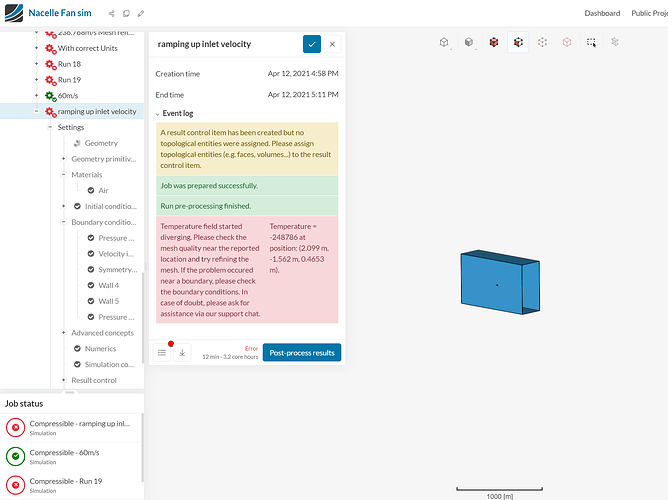
Task: Select the Numerics settings item
Action: [100, 348]
